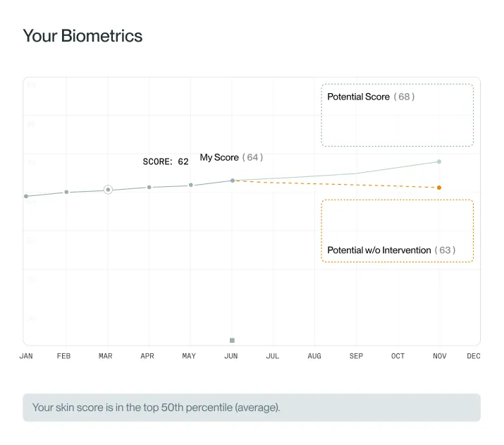This screenshot has width=504, height=445.
Task: Click the highlighted March data point
Action: (x=108, y=190)
